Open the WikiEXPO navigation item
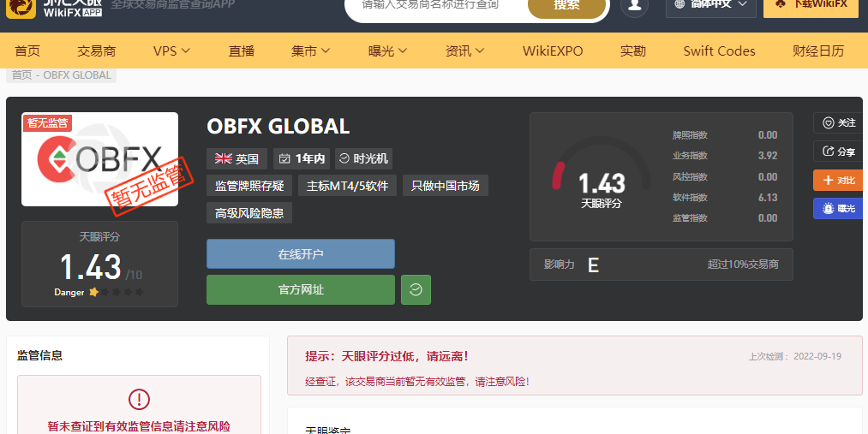 pos(553,51)
